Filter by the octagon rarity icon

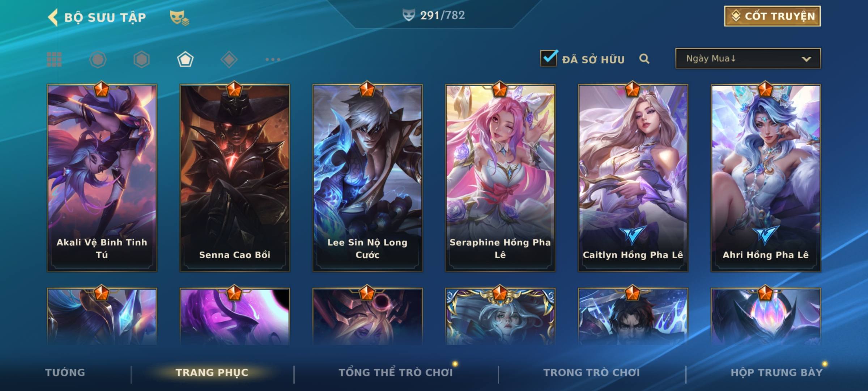click(x=98, y=59)
